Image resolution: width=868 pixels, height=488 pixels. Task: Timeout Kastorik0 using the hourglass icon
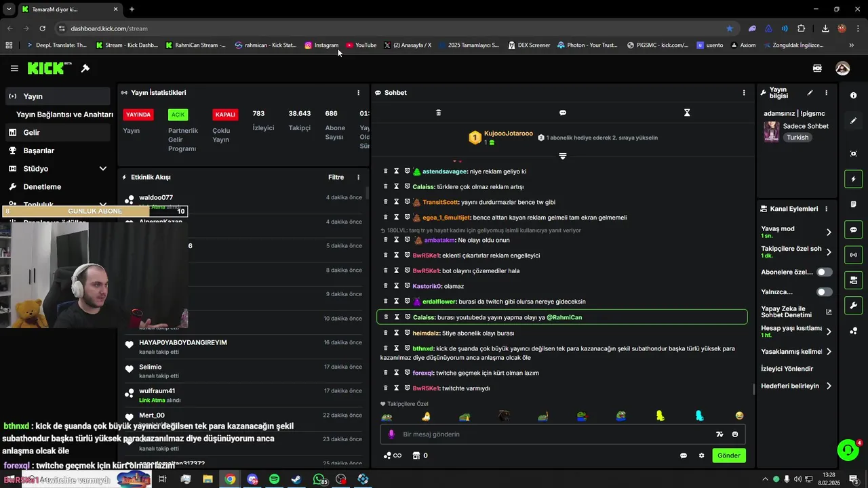(397, 286)
